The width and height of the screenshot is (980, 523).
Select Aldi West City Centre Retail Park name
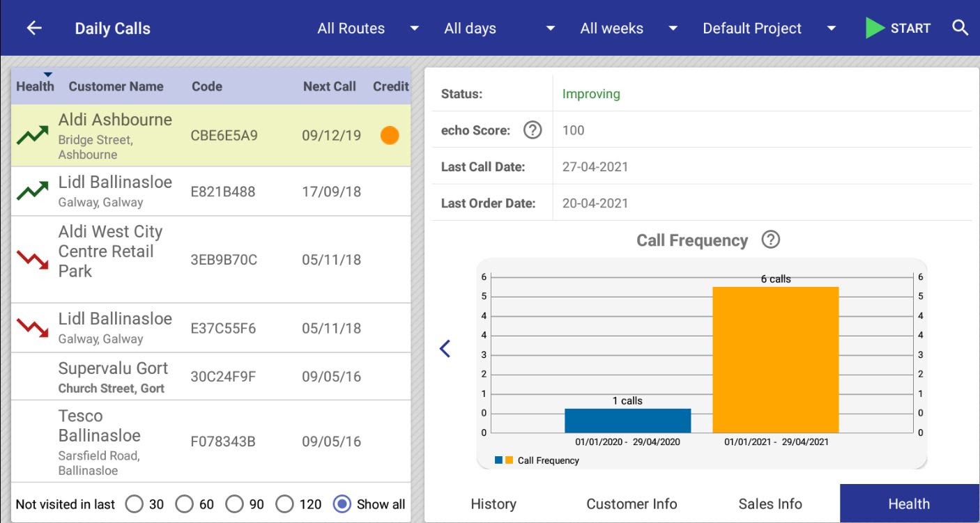coord(110,251)
